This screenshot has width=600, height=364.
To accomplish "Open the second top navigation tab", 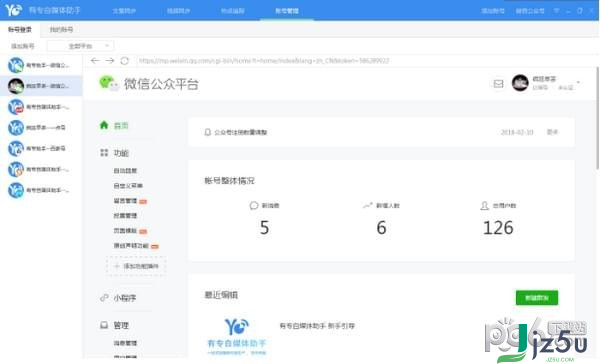I will point(178,11).
